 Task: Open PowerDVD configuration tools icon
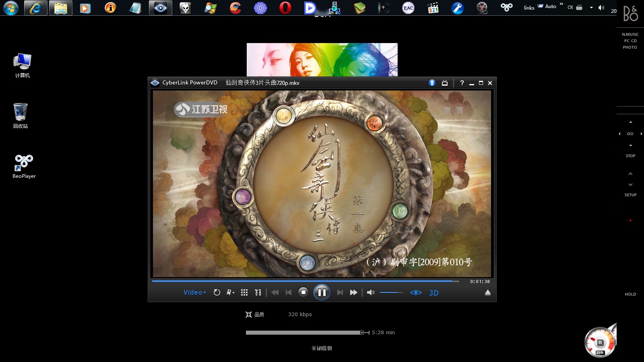pos(258,292)
